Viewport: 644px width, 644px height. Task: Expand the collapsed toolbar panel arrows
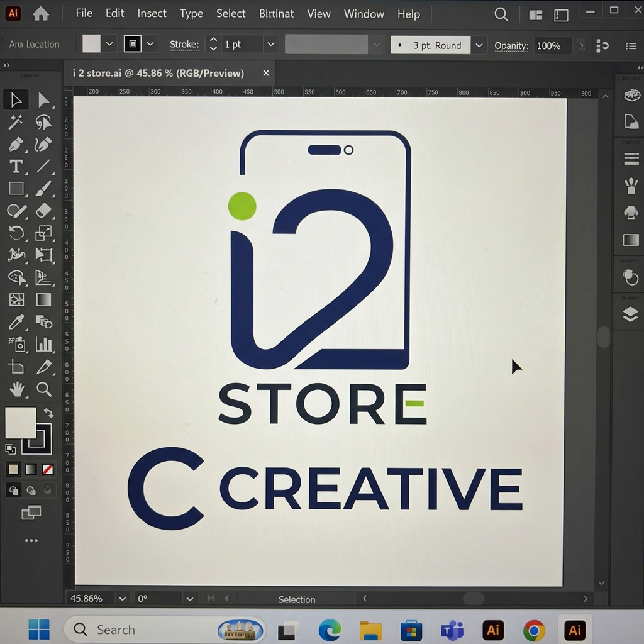[6, 65]
